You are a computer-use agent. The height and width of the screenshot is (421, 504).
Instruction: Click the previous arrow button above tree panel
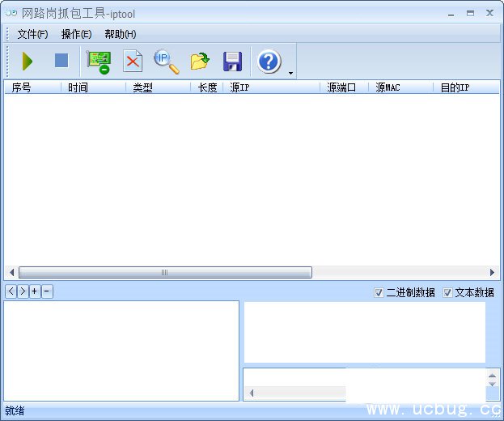coord(11,291)
